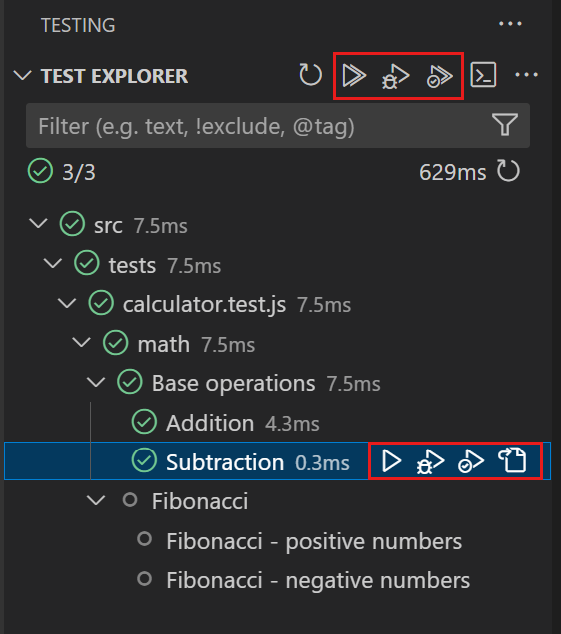Click the math suite passed icon
Screen dimensions: 561x634
(x=115, y=343)
